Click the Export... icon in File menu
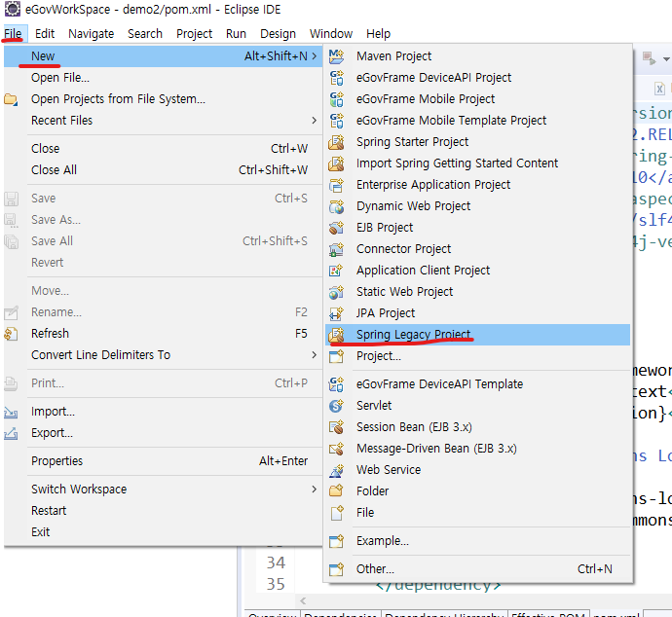 11,433
